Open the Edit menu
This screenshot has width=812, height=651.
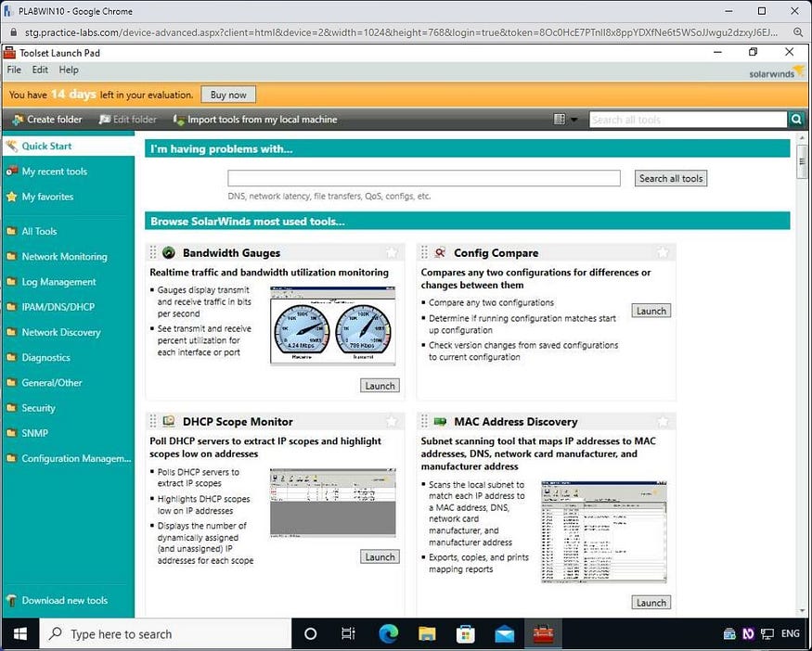pyautogui.click(x=40, y=70)
